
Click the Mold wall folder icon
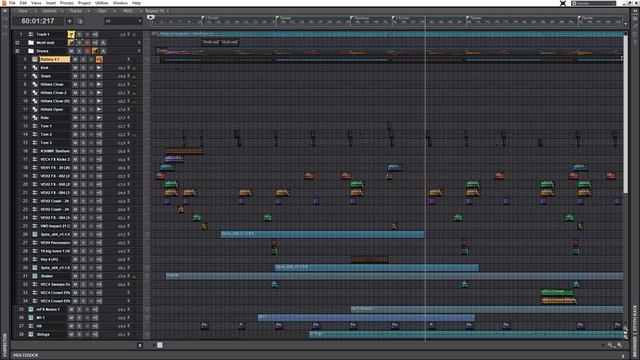[x=31, y=42]
